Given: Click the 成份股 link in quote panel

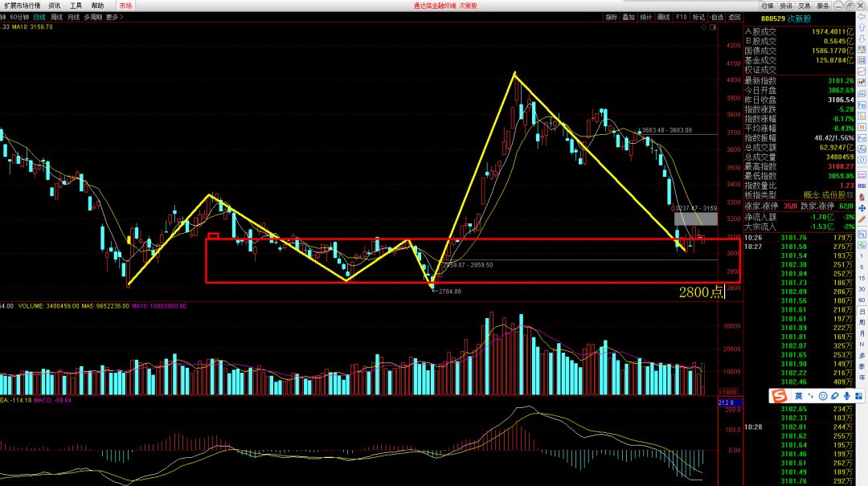Looking at the screenshot, I should click(835, 195).
